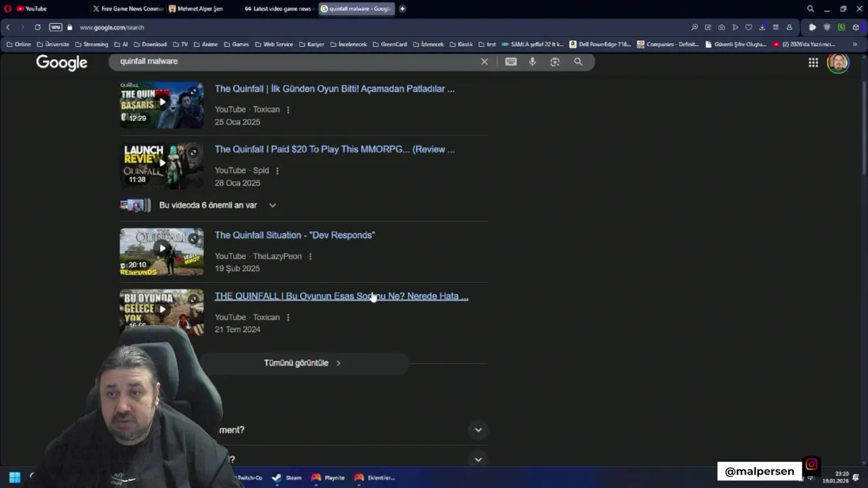Toggle the VPN badge in address bar
Screen dimensions: 868x488
56,27
